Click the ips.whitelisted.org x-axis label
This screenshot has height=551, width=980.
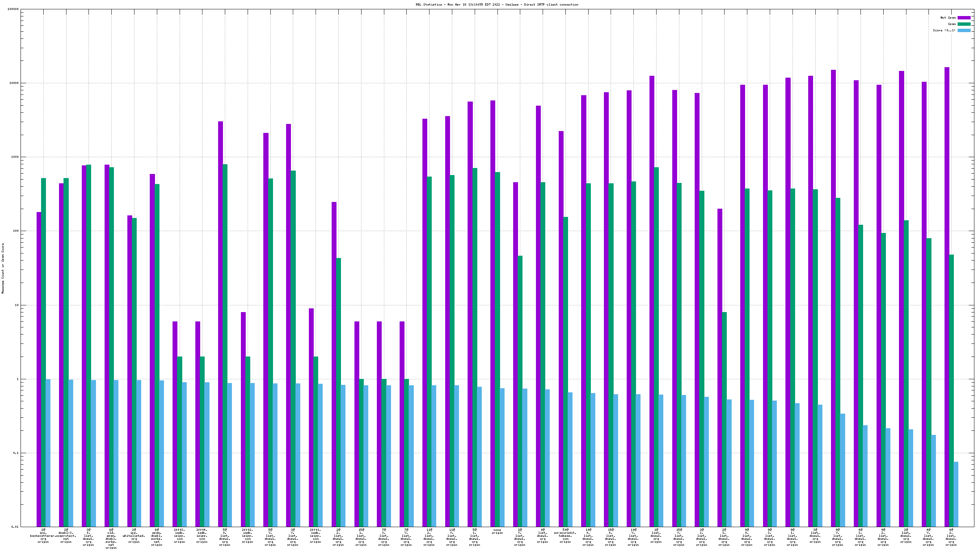point(134,535)
